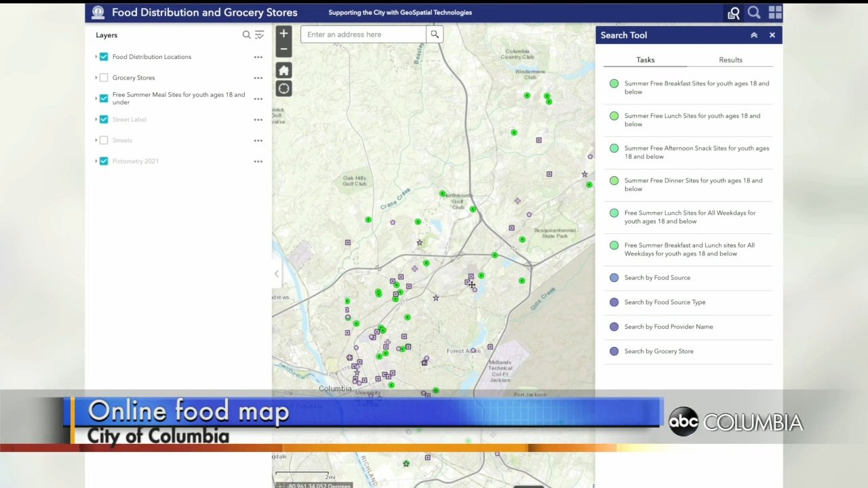Image resolution: width=868 pixels, height=488 pixels.
Task: Expand the Food Distribution Locations layer arrow
Action: 96,57
